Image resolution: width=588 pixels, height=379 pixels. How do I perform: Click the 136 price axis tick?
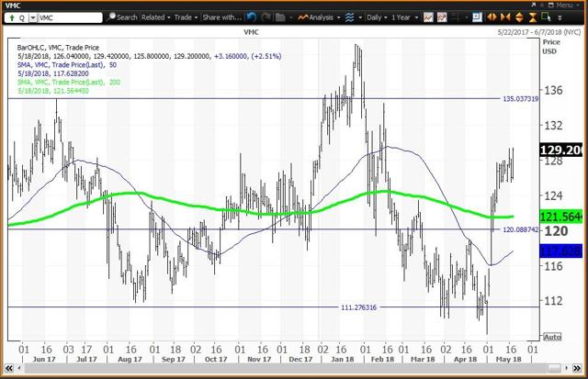pyautogui.click(x=553, y=90)
